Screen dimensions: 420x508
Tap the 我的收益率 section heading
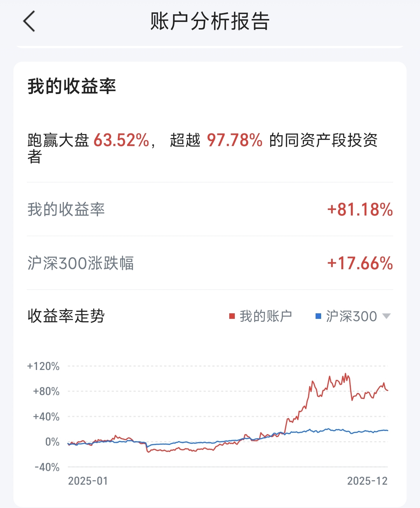click(x=72, y=86)
